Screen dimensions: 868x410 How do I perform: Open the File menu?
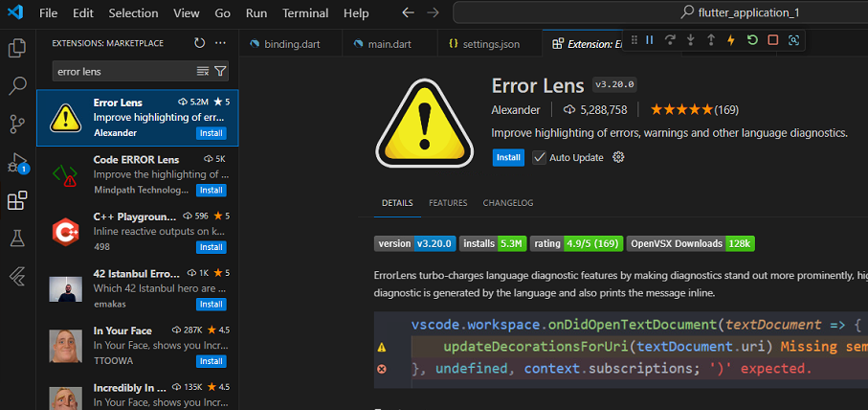point(48,12)
